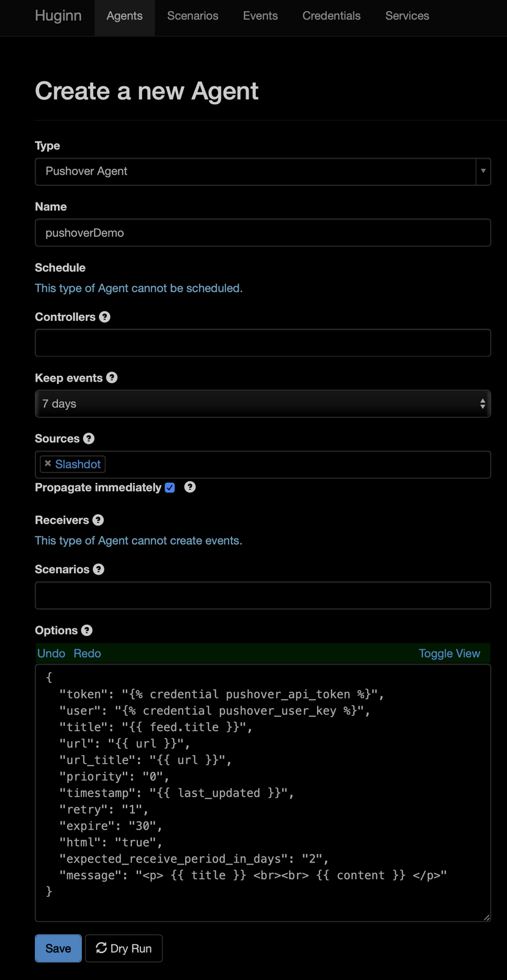Open Services navigation item
This screenshot has height=980, width=507.
click(407, 16)
